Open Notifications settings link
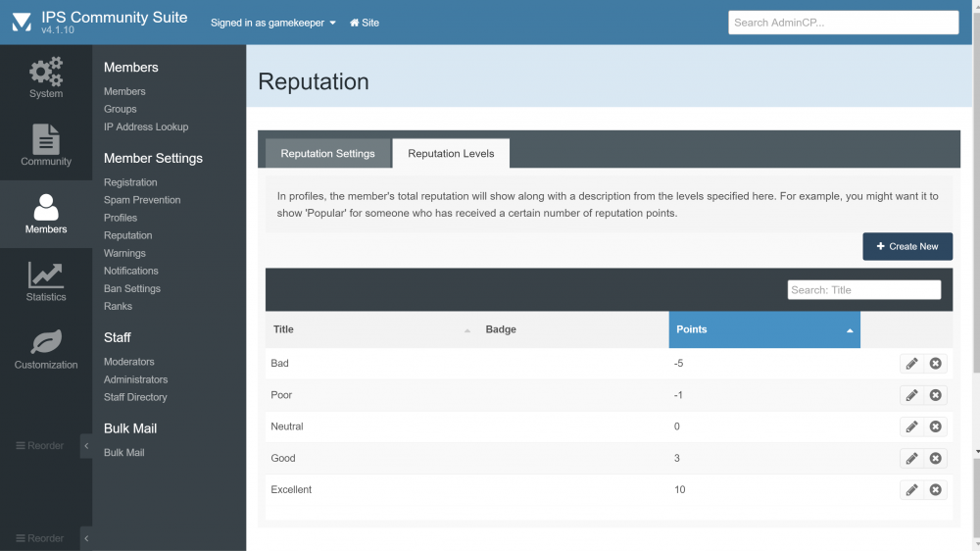 pyautogui.click(x=130, y=271)
